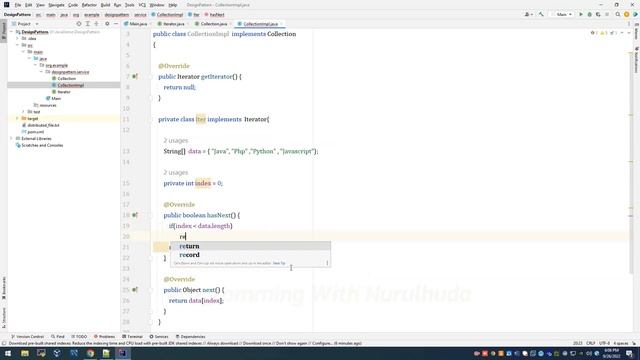This screenshot has height=360, width=640.
Task: Expand the target folder node
Action: (x=18, y=118)
